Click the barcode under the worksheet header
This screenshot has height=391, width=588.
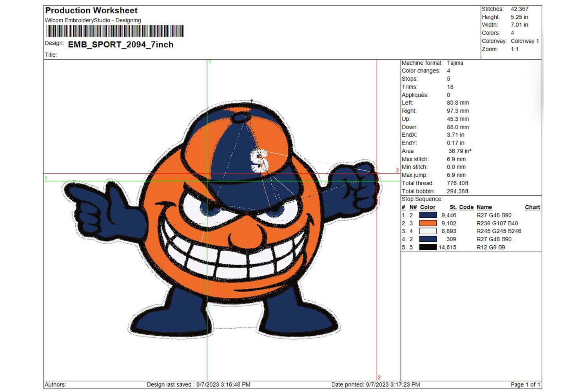click(115, 31)
